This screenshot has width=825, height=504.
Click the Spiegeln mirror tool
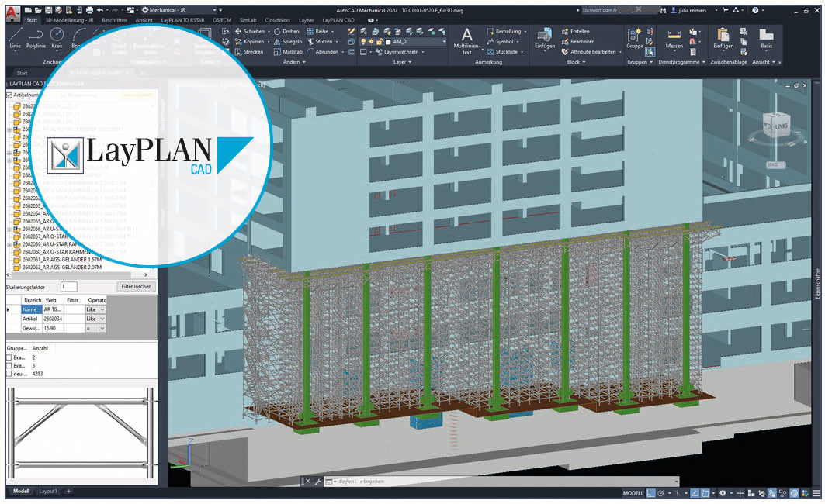288,42
